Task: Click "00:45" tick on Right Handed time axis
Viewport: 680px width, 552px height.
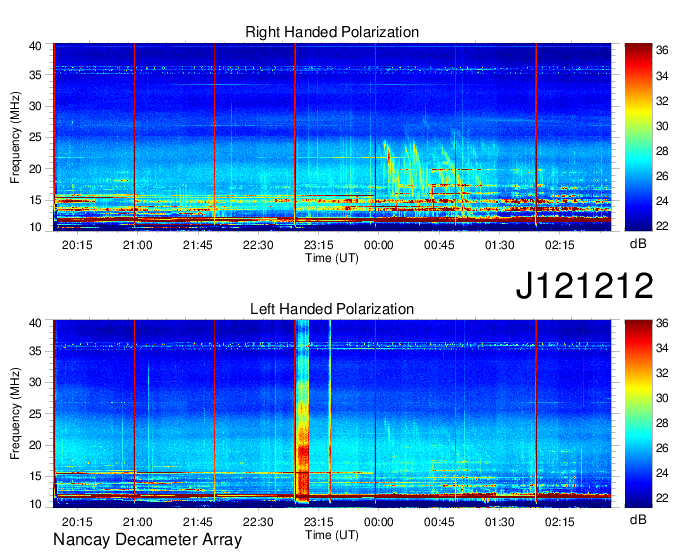Action: tap(439, 245)
